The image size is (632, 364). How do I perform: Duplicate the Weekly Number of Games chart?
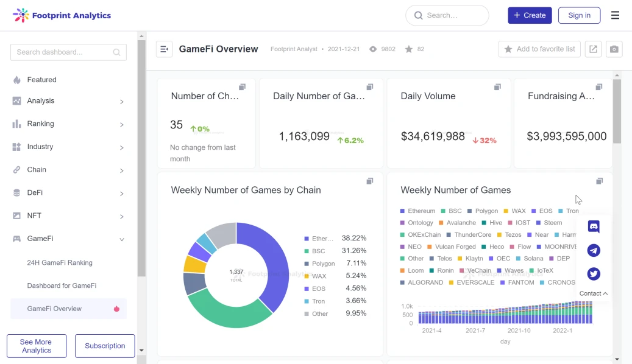coord(599,181)
